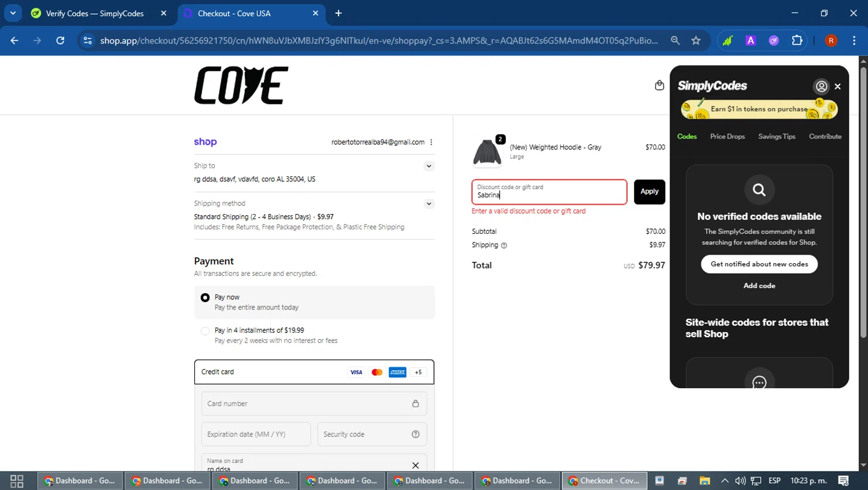868x490 pixels.
Task: Select the Checkout - Cove USA browser tab
Action: click(x=252, y=13)
